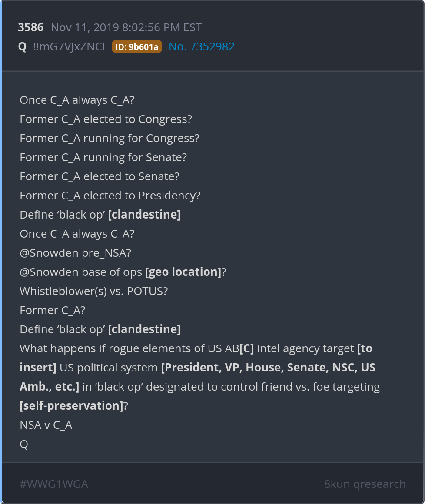
Task: Click the 'Former C_A elected to Presidency?' line
Action: (x=110, y=196)
